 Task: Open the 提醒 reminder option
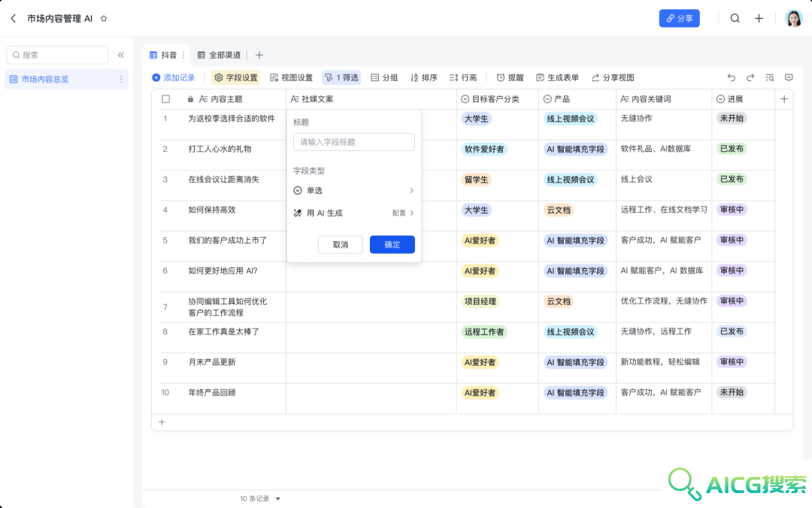click(x=510, y=77)
